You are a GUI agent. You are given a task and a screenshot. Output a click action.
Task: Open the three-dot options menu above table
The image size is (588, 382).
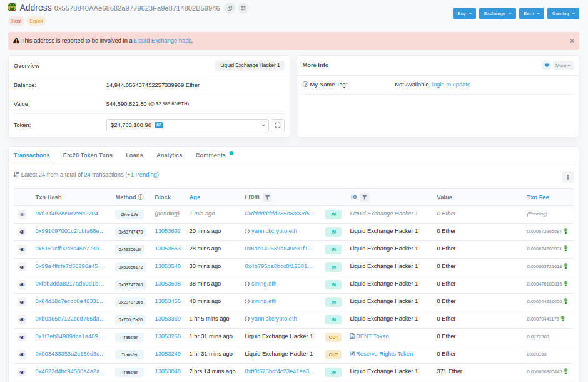coord(567,177)
